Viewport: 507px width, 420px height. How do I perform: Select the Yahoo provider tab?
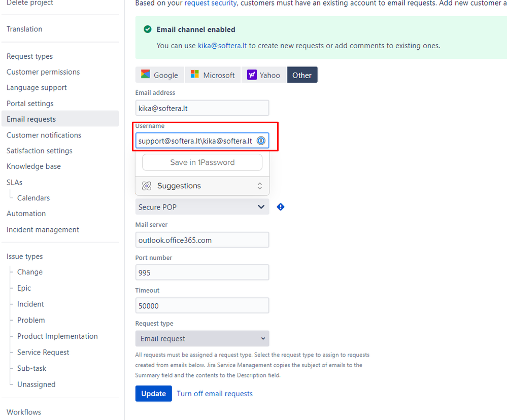coord(264,75)
